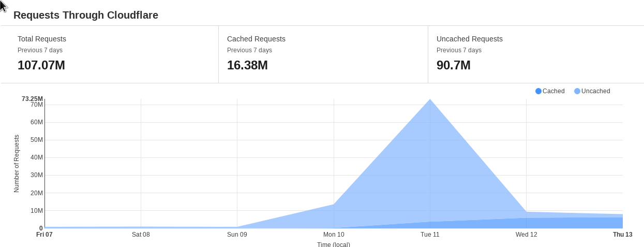Click the 70M y-axis label

pos(37,105)
